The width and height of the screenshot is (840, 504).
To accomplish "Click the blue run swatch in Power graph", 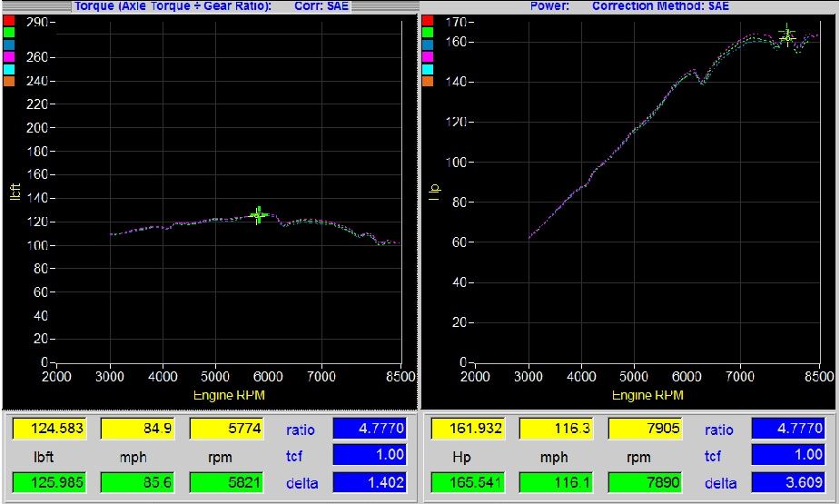I will 429,44.
